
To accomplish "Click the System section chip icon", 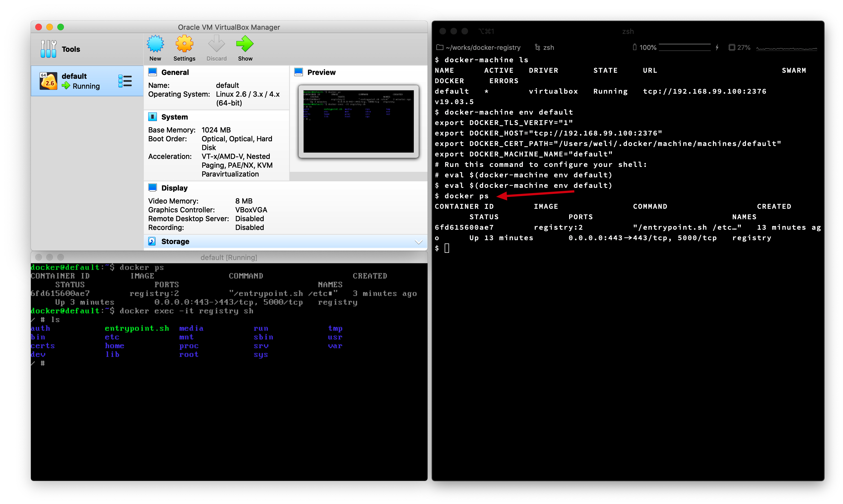I will coord(153,117).
